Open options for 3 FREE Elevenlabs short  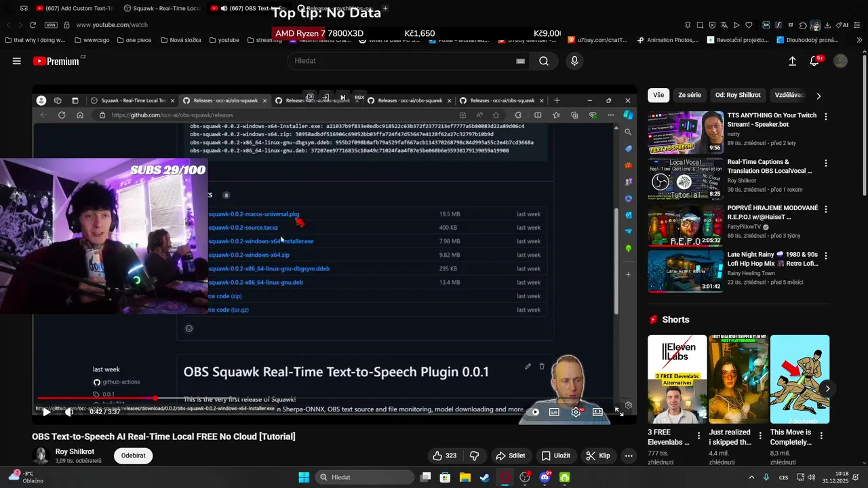click(x=699, y=436)
